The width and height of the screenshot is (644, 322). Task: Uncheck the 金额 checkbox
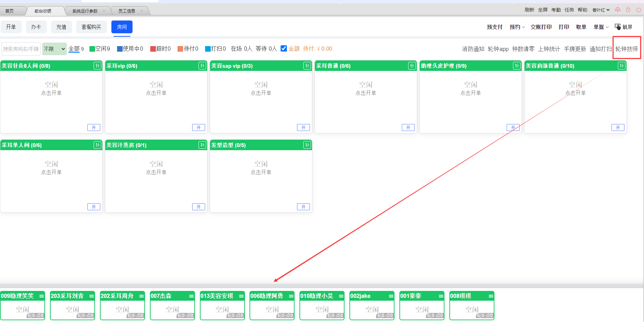pos(284,49)
